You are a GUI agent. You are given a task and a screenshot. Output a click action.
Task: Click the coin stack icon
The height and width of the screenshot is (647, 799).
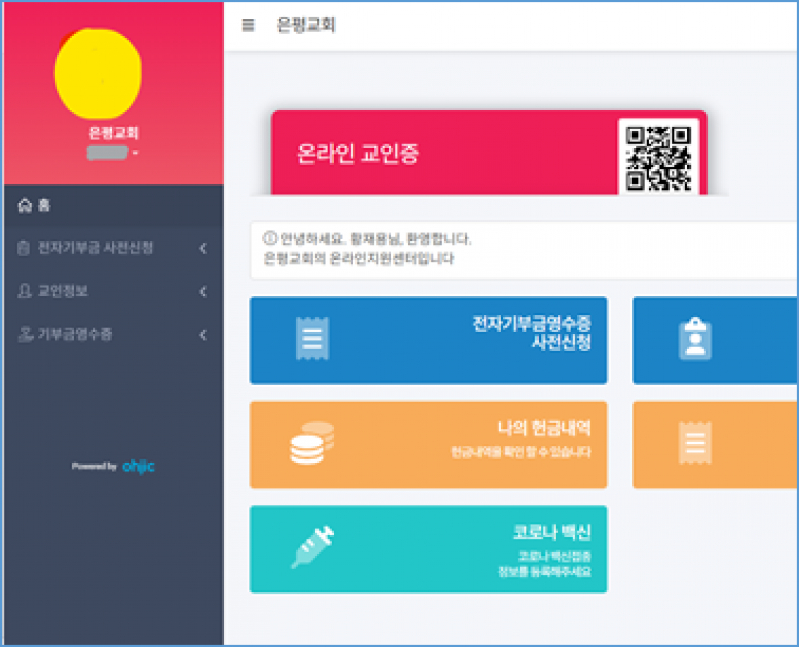tap(312, 444)
